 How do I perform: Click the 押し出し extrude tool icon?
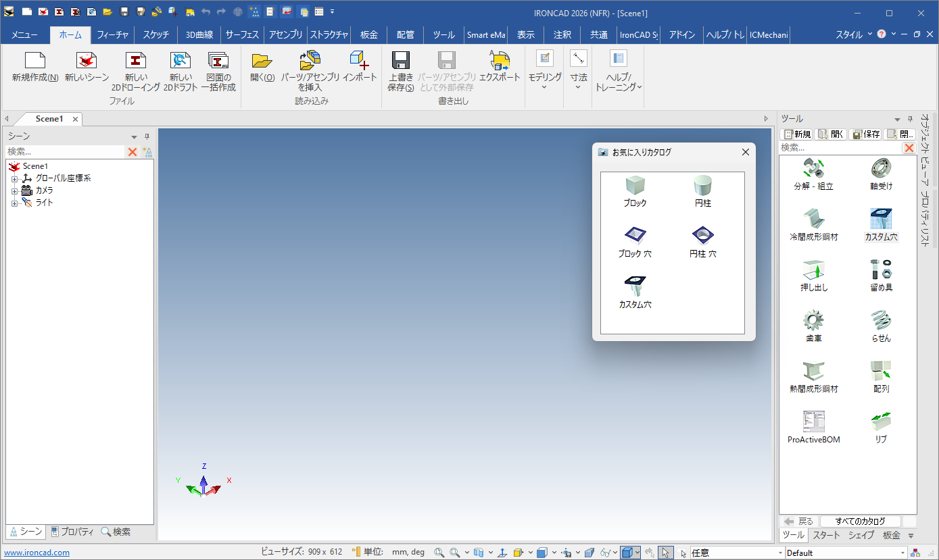(x=813, y=269)
